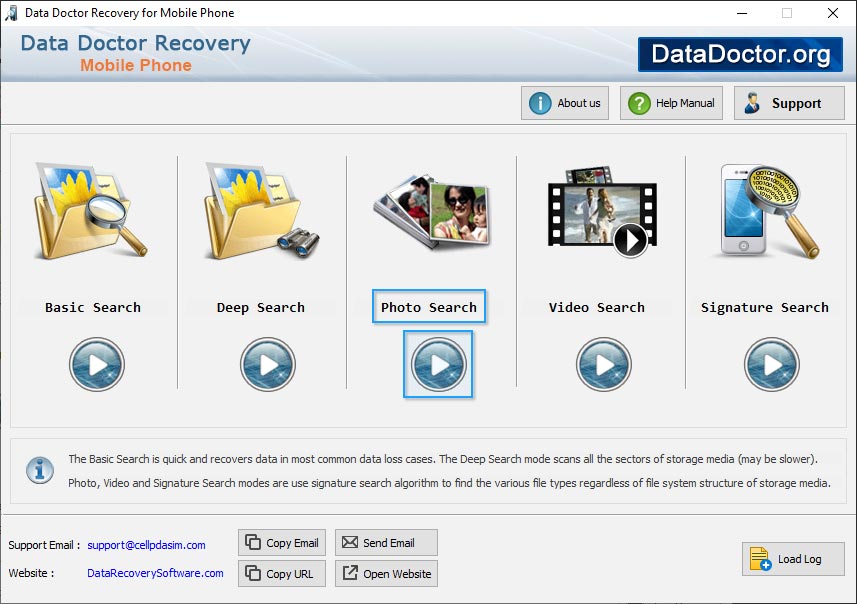Click the Photo Search photo stack icon
The width and height of the screenshot is (857, 604).
pyautogui.click(x=432, y=211)
